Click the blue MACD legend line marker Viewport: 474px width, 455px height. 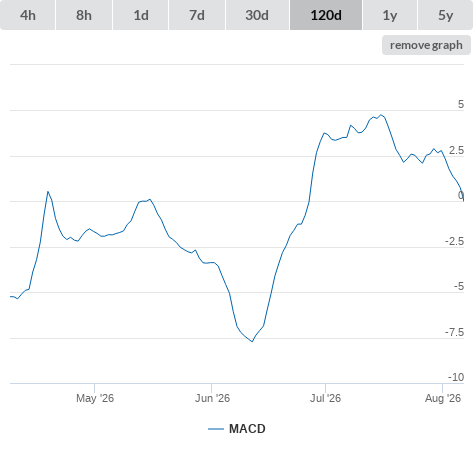click(x=216, y=429)
